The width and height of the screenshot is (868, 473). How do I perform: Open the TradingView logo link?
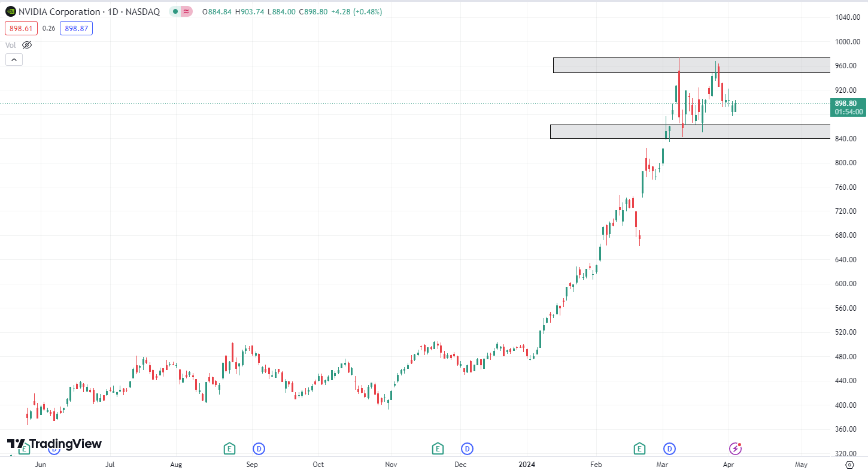54,444
